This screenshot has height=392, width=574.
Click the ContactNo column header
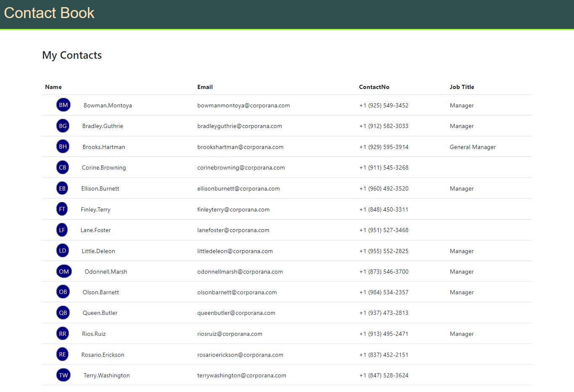[x=374, y=87]
